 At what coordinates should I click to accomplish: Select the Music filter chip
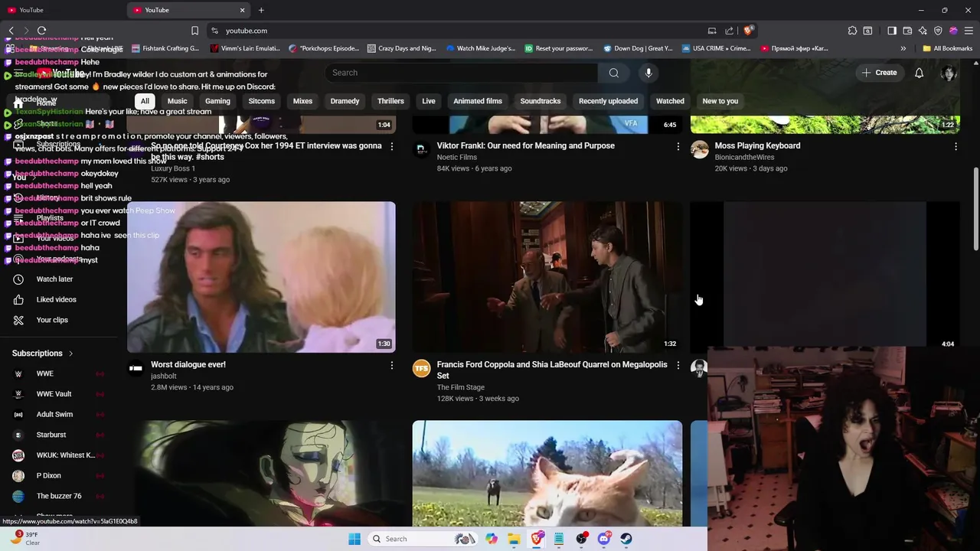[x=177, y=101]
